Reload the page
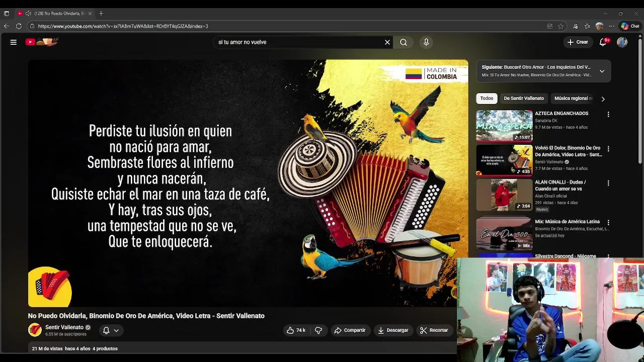This screenshot has height=362, width=644. tap(19, 26)
